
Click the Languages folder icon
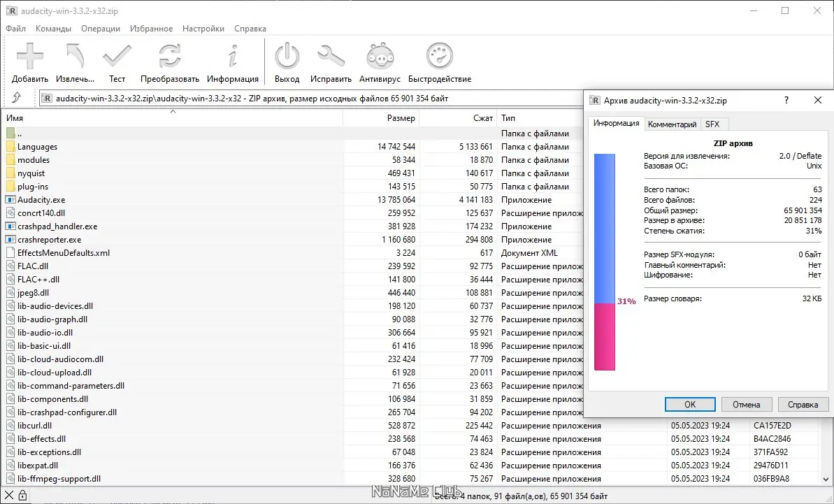tap(10, 147)
